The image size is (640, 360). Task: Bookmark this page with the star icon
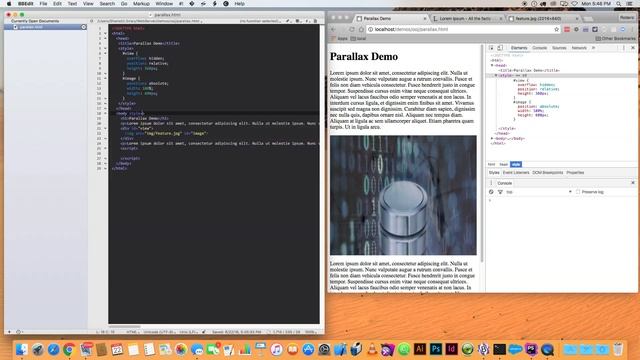click(x=556, y=29)
